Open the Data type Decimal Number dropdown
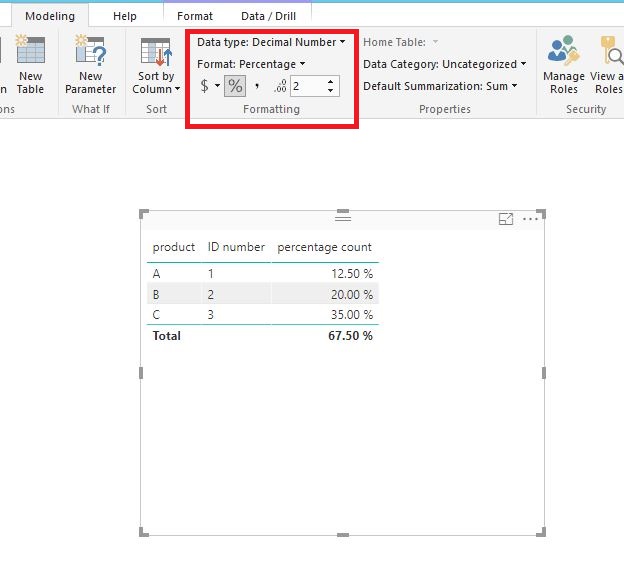 pos(271,42)
